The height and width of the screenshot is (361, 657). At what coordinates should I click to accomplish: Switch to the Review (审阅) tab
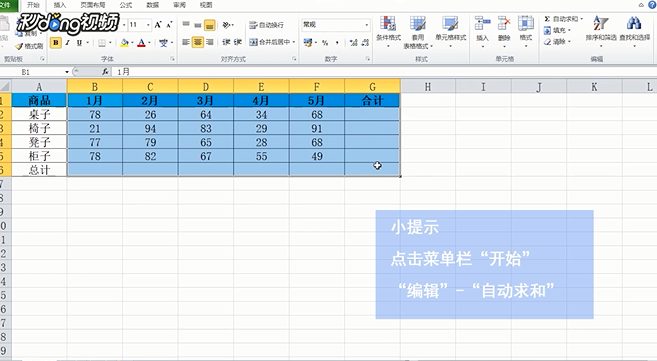coord(179,5)
